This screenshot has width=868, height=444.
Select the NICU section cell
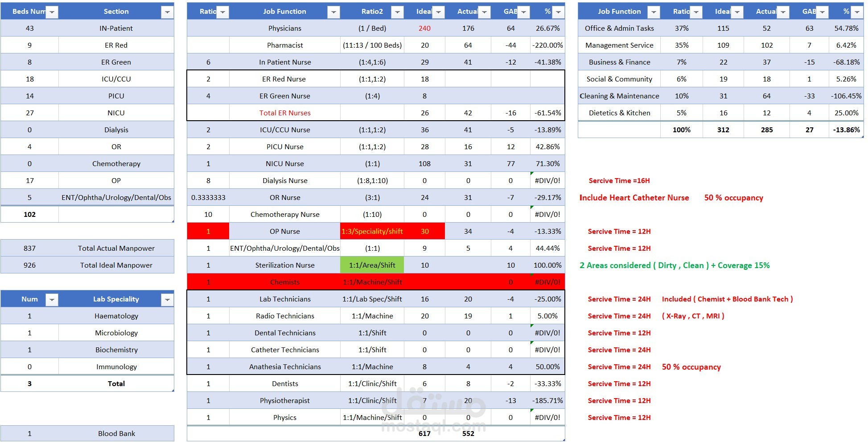[x=116, y=113]
